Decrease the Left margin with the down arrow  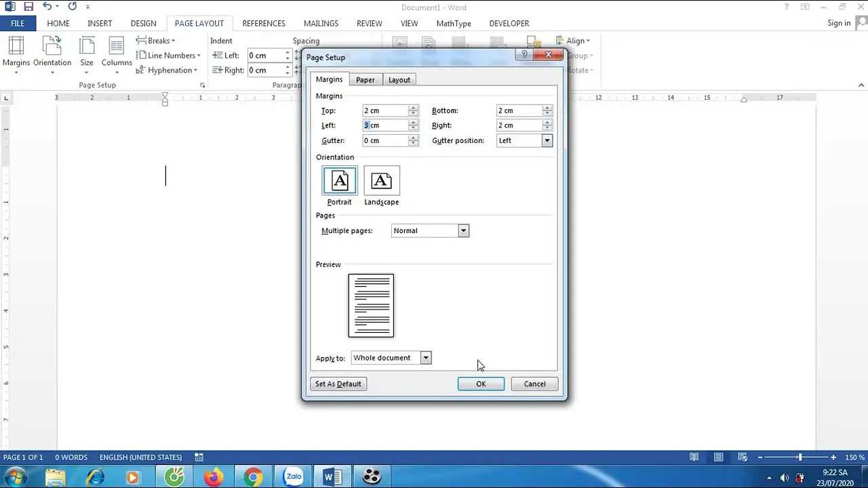[x=413, y=128]
